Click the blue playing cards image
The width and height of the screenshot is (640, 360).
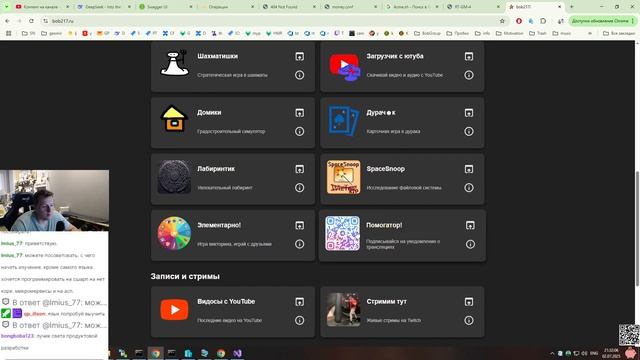[344, 121]
